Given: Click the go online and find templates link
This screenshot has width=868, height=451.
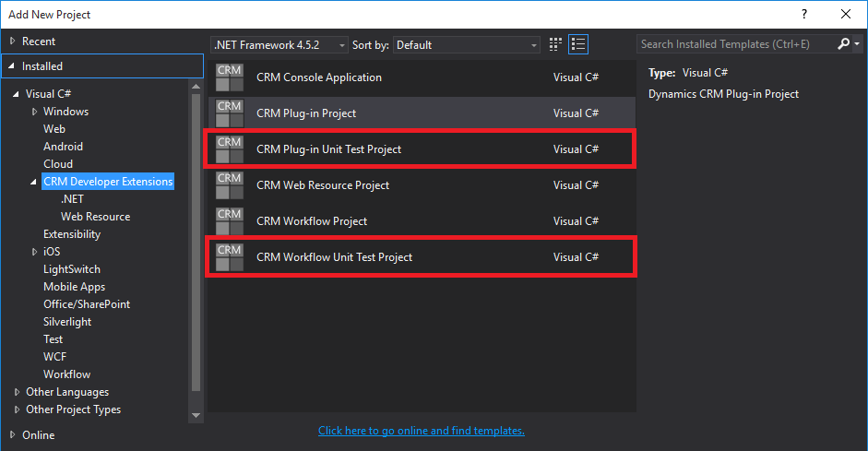Looking at the screenshot, I should point(421,431).
